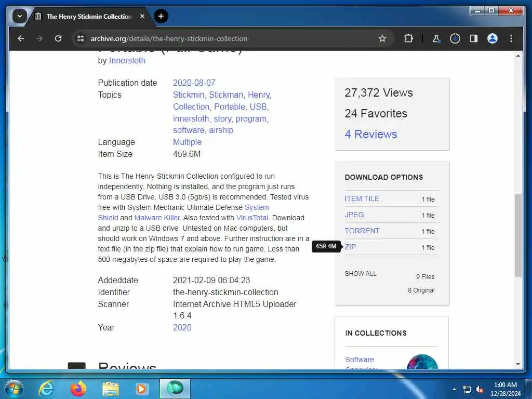Viewport: 532px width, 399px height.
Task: Follow the VirusTotal link
Action: (252, 218)
